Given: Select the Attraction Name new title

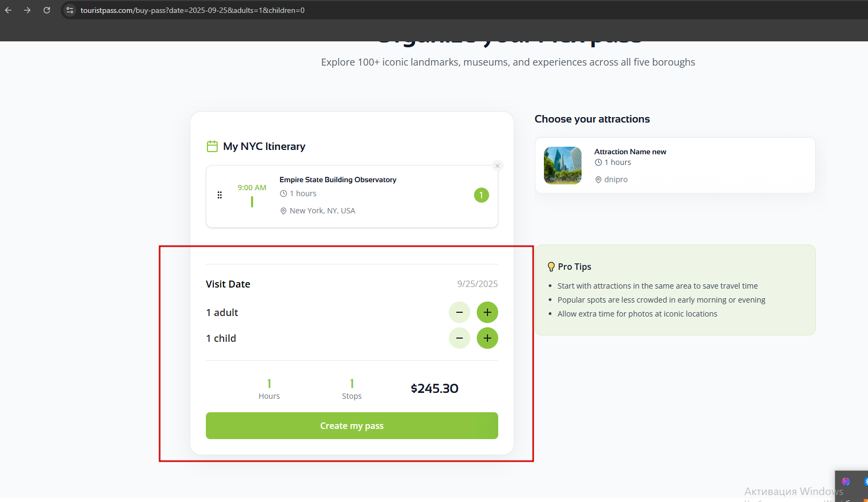Looking at the screenshot, I should [x=630, y=152].
